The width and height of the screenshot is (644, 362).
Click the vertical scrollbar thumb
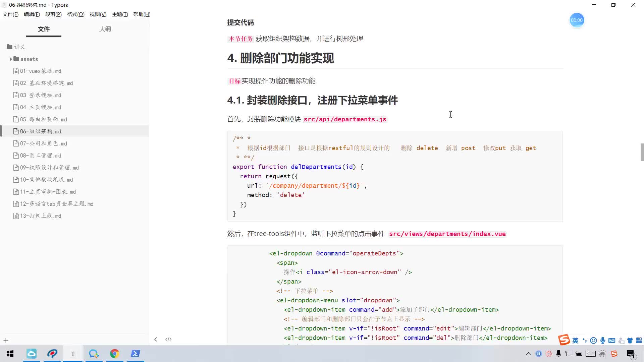[642, 152]
